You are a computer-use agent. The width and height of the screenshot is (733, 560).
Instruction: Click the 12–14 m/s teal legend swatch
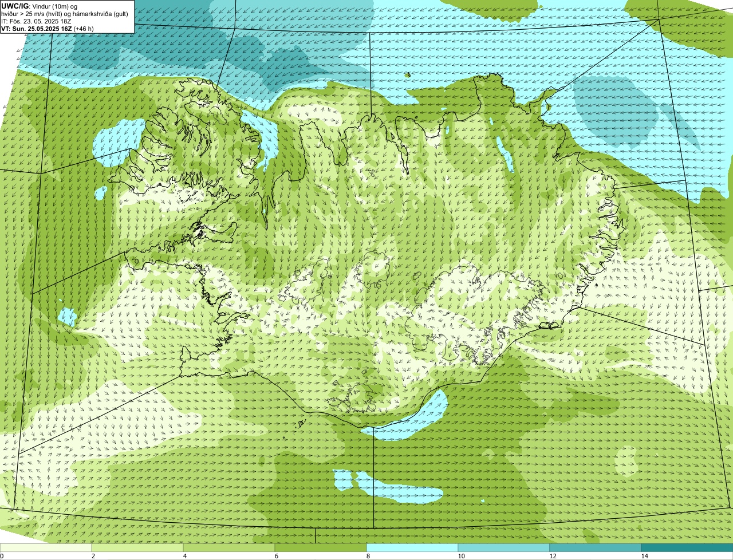[596, 547]
